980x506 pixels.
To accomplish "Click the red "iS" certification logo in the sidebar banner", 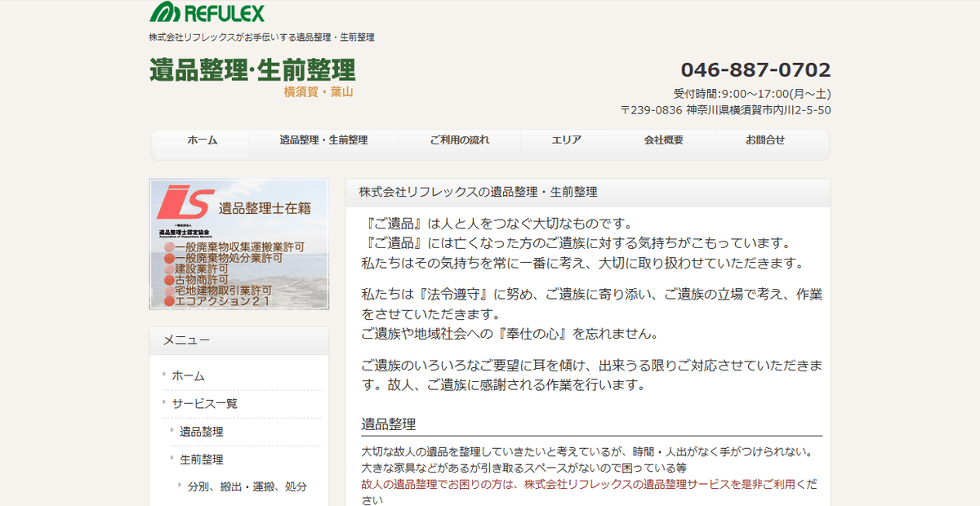I will click(x=184, y=202).
